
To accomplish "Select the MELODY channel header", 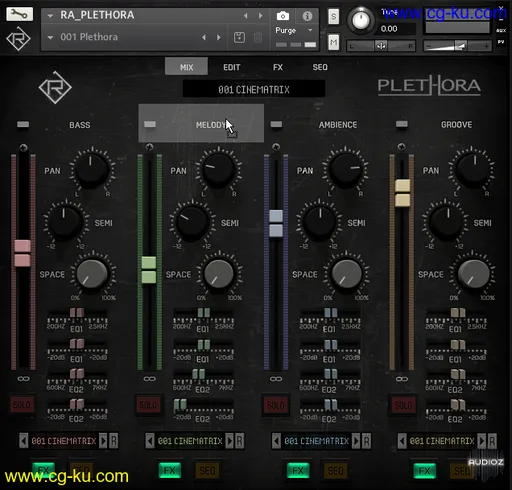I will [x=201, y=123].
